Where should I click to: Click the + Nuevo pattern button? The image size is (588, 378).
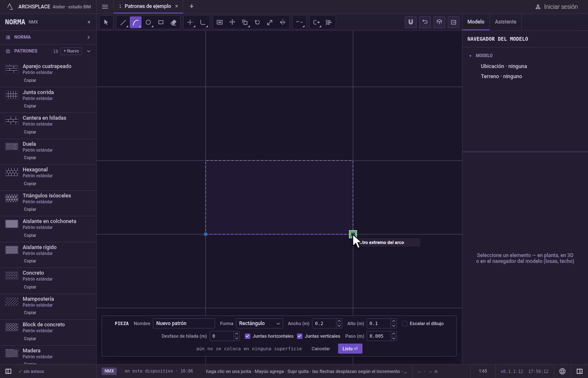click(71, 51)
